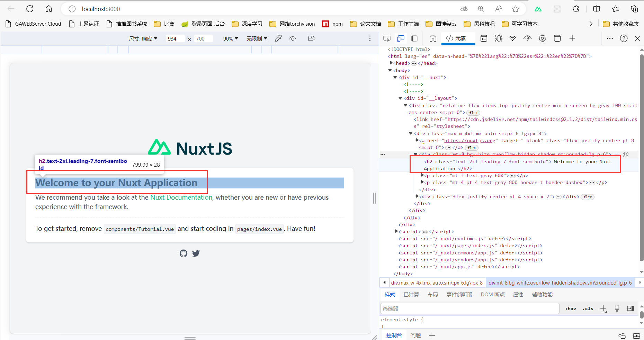Toggle device emulation mode icon
Viewport: 644px width, 340px height.
pos(401,38)
